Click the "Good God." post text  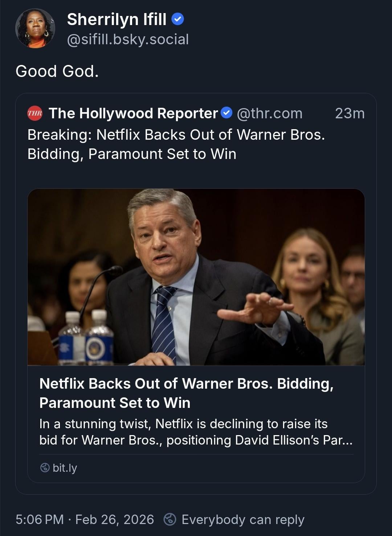pos(57,71)
